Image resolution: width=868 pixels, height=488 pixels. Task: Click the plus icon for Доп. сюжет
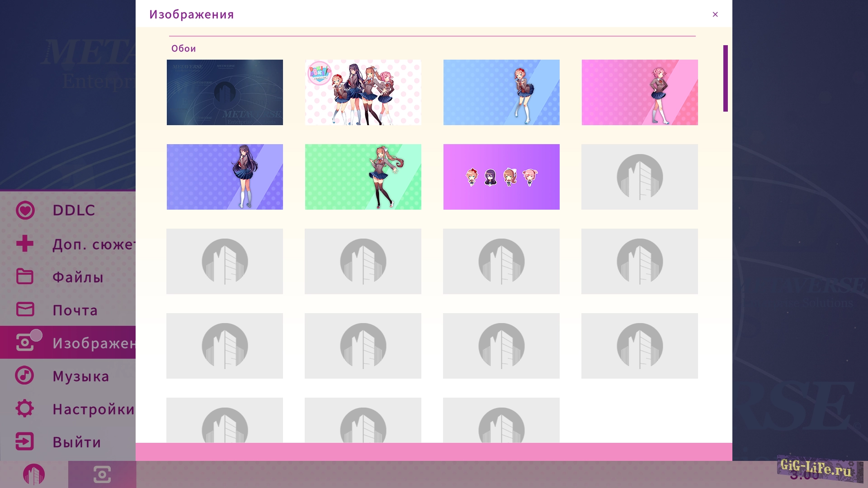pyautogui.click(x=25, y=244)
